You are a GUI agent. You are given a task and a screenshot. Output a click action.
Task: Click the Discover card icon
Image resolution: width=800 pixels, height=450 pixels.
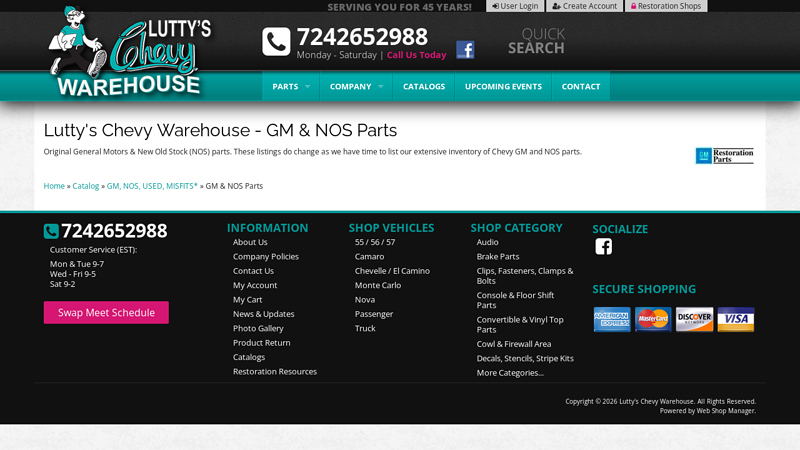(x=694, y=320)
